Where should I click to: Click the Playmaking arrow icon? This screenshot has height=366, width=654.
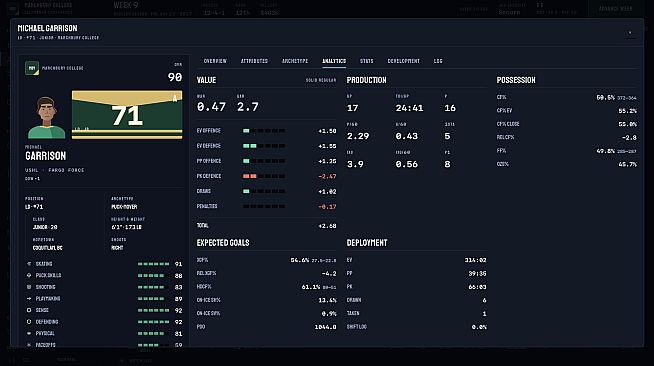pos(29,298)
